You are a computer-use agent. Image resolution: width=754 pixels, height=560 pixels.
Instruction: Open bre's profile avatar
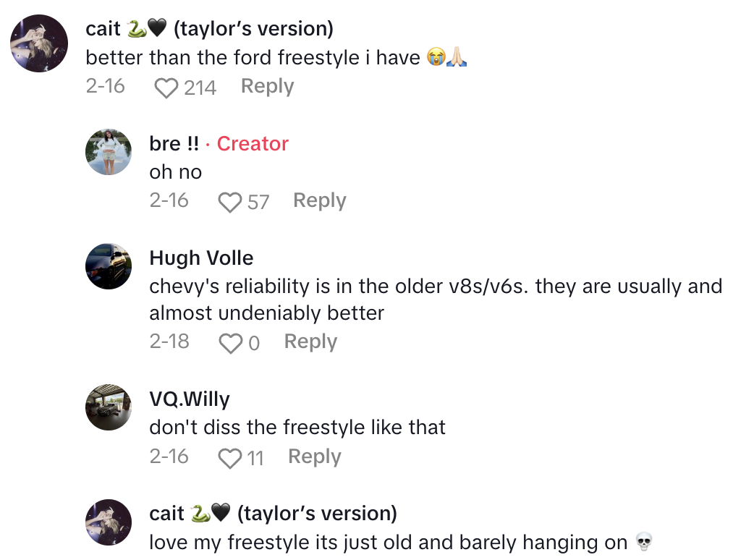point(109,152)
